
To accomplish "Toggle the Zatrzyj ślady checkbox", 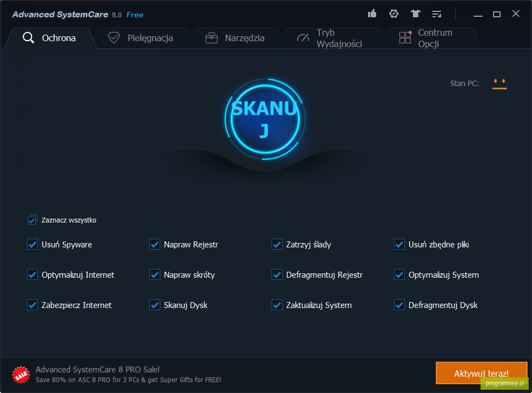I will (x=277, y=244).
